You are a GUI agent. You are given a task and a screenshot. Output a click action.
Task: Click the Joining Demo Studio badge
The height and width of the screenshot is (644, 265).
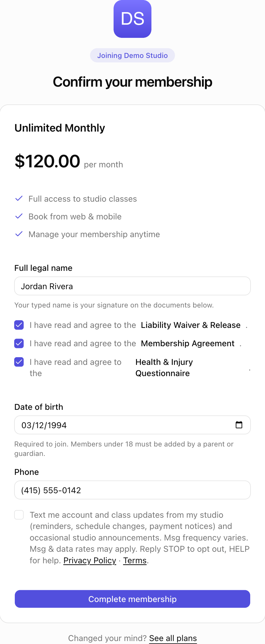(x=132, y=55)
